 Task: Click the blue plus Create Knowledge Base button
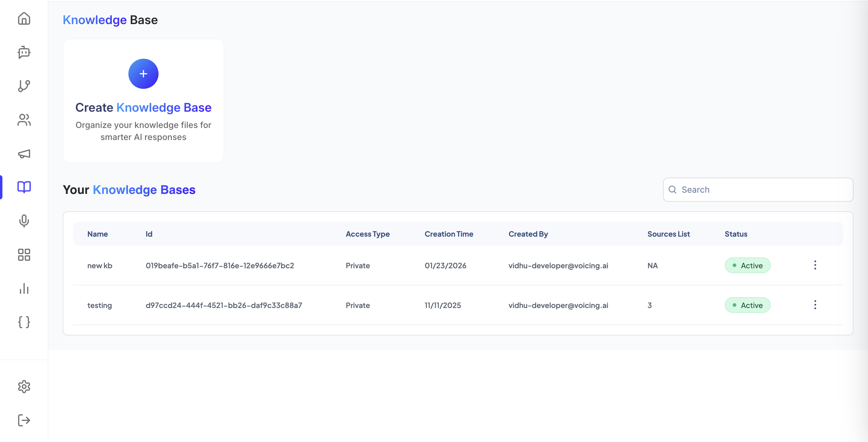(143, 73)
